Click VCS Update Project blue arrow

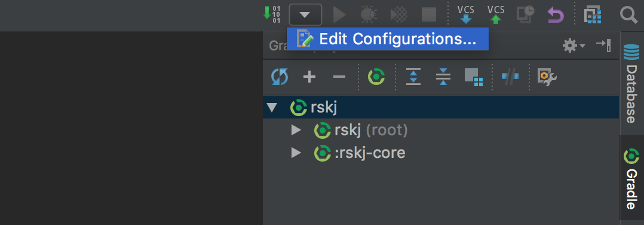coord(466,14)
